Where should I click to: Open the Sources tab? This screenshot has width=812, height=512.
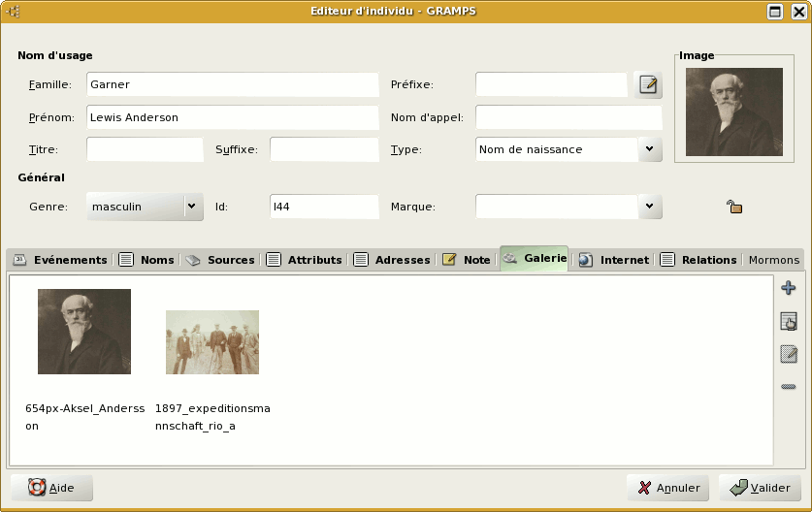(220, 260)
